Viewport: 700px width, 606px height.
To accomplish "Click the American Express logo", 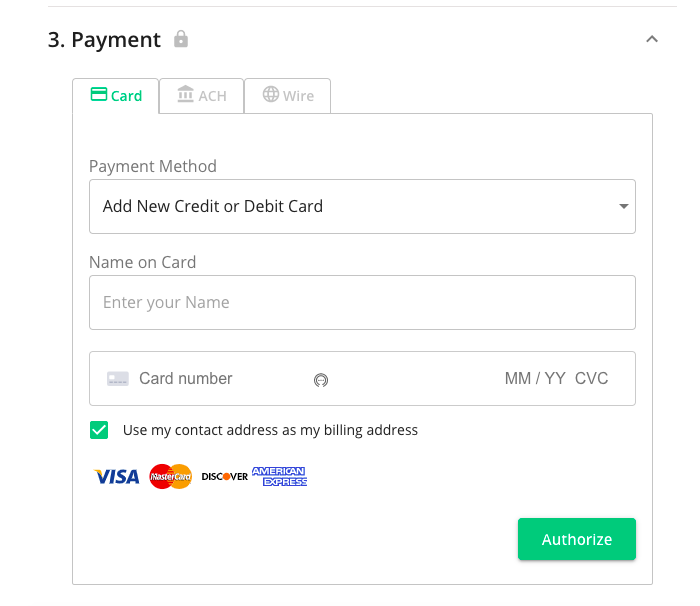I will (x=279, y=476).
